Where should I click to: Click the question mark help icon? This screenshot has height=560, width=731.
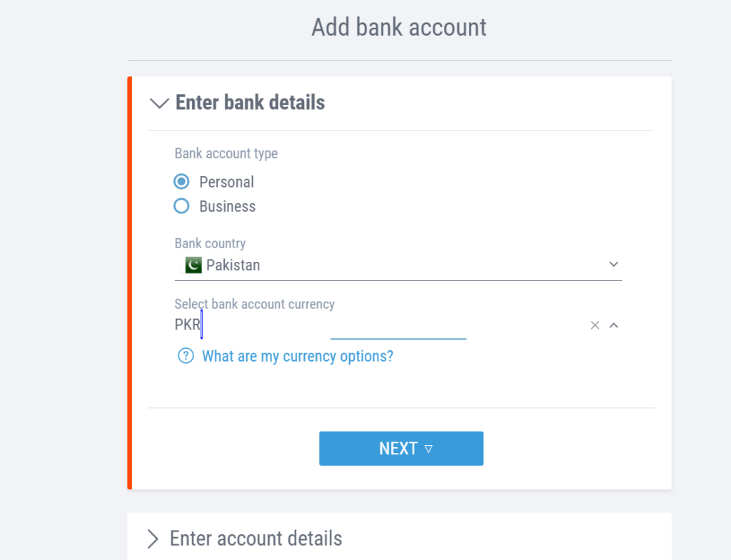pos(186,356)
